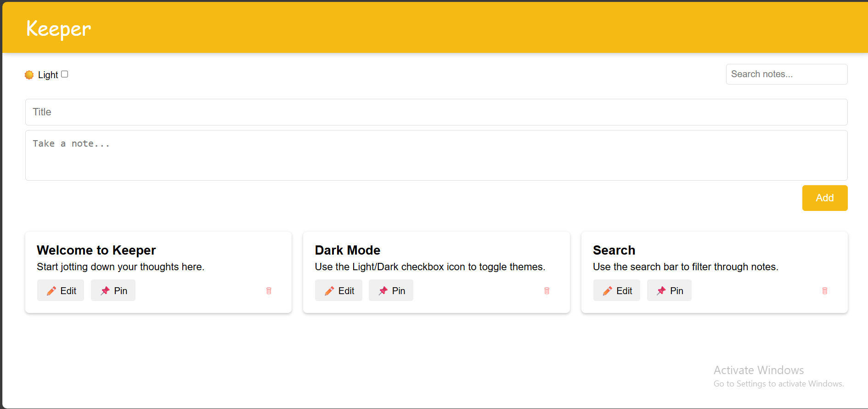
Task: Click the 'Light' theme label
Action: pyautogui.click(x=48, y=75)
